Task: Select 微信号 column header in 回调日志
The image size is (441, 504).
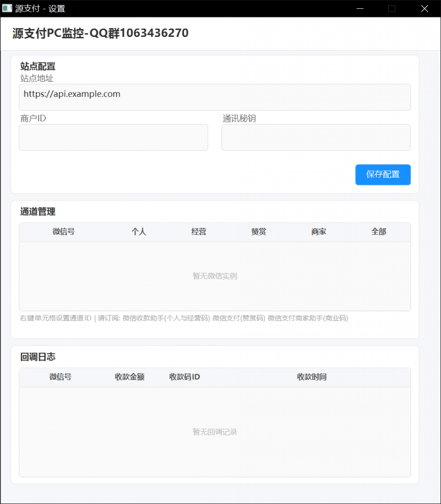Action: tap(60, 377)
